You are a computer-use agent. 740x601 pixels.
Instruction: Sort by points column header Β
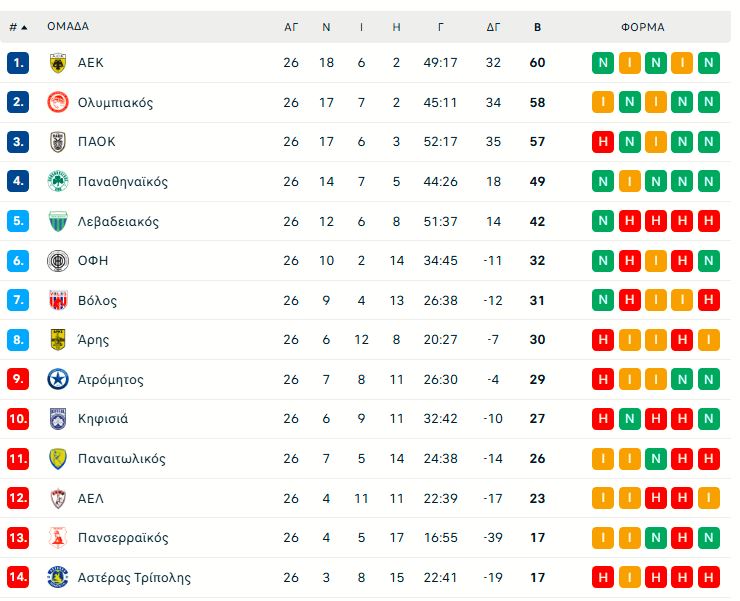pos(537,27)
